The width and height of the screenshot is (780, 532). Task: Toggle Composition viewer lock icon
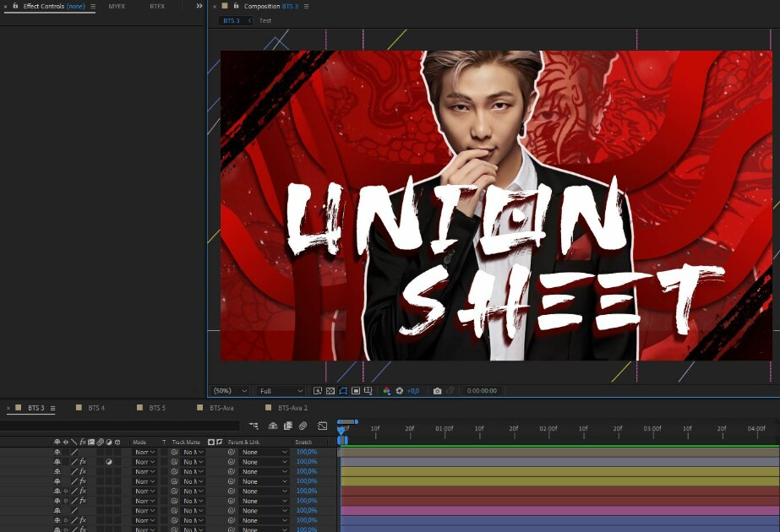pos(236,6)
